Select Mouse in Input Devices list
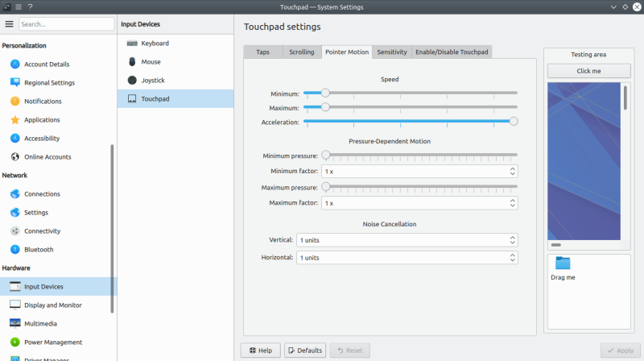The image size is (644, 361). (151, 62)
